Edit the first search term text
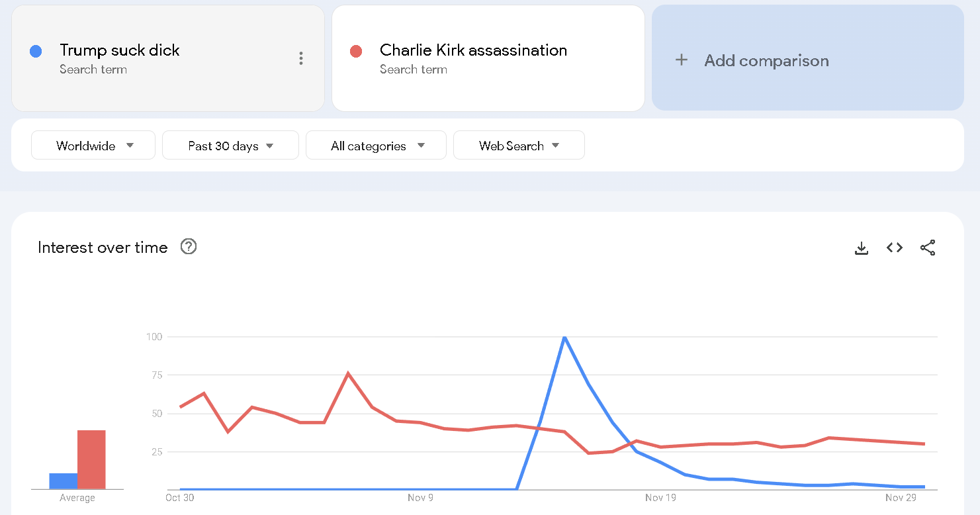 click(x=120, y=50)
